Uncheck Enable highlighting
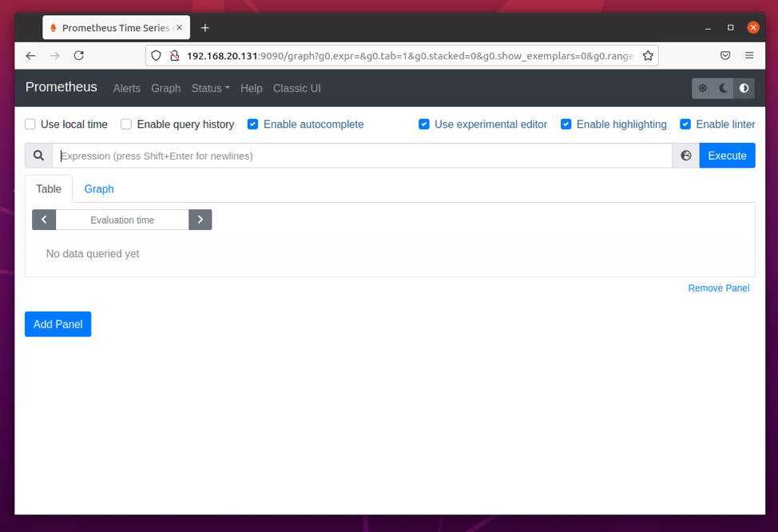Image resolution: width=778 pixels, height=532 pixels. [566, 124]
